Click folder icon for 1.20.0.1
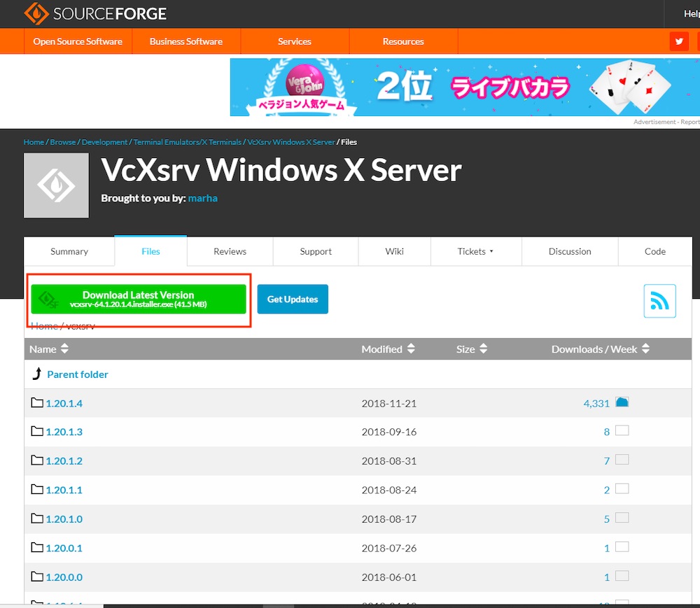 (37, 547)
